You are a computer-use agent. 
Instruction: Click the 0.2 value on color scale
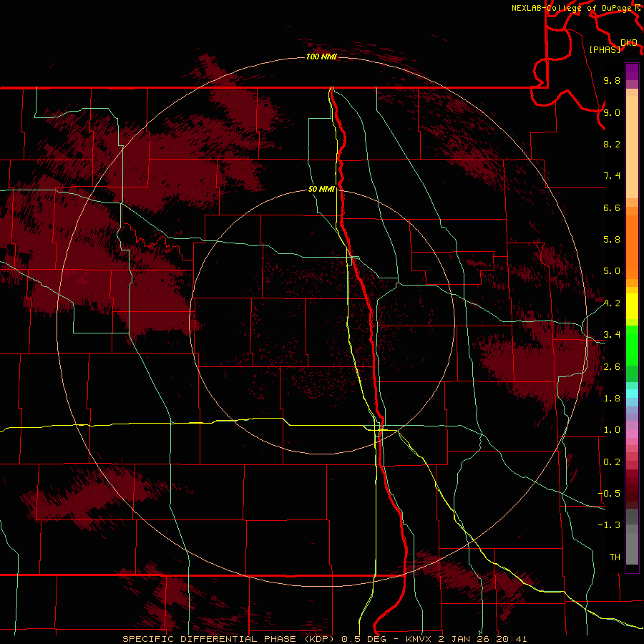pyautogui.click(x=612, y=462)
